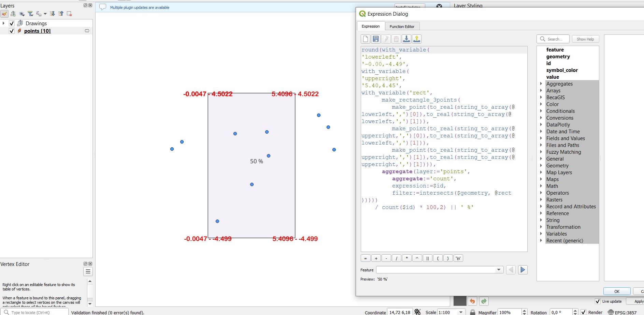Insert the concatenation || operator button

tap(427, 258)
